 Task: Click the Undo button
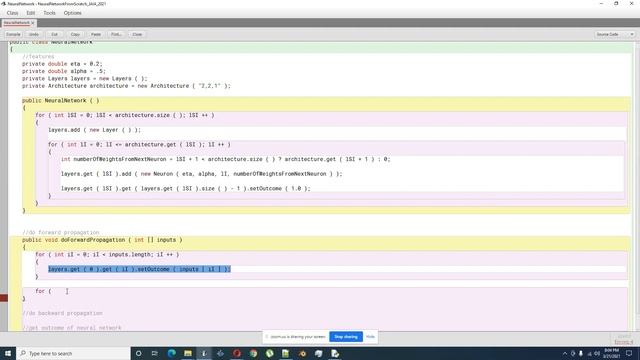click(x=34, y=34)
